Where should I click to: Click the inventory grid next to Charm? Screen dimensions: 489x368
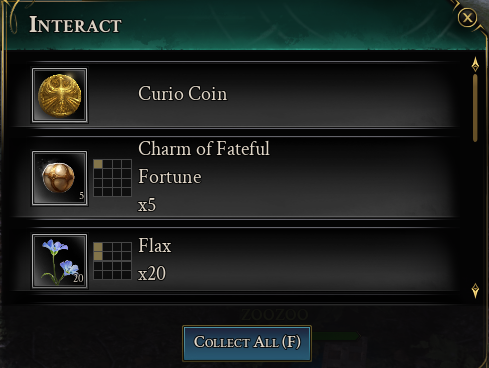(112, 178)
